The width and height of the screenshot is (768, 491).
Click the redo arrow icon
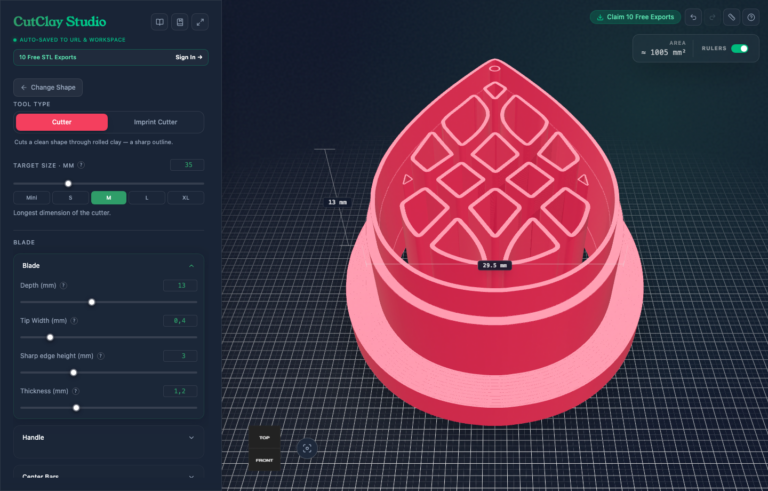tap(712, 17)
